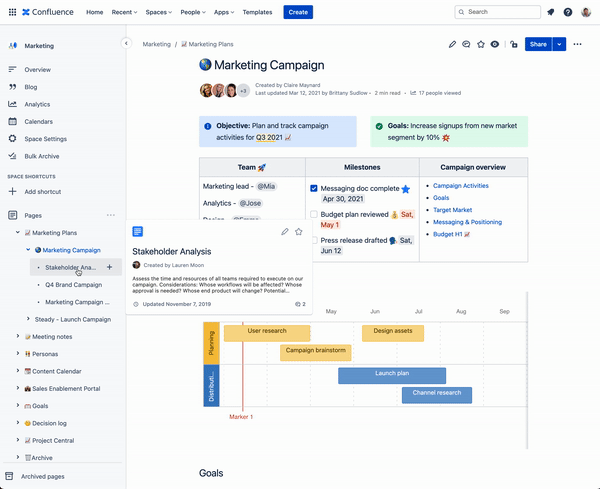This screenshot has height=489, width=600.
Task: Expand the Personas tree node
Action: coord(18,353)
